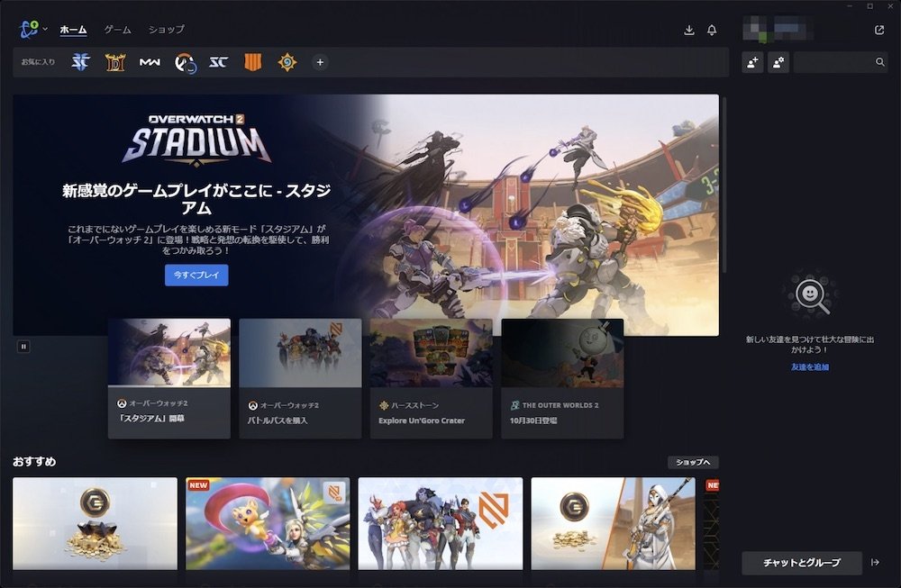Select the Modern Warfare favorite icon
Image resolution: width=901 pixels, height=588 pixels.
tap(150, 62)
